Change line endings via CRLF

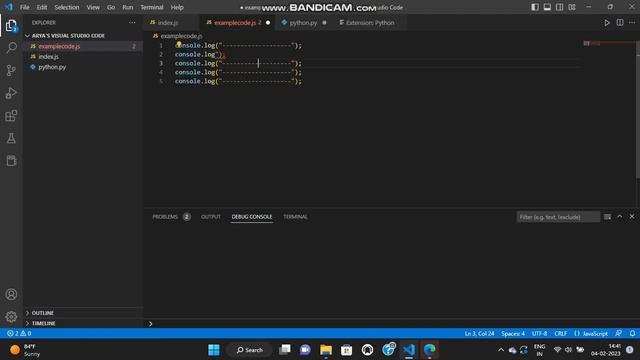pyautogui.click(x=560, y=333)
